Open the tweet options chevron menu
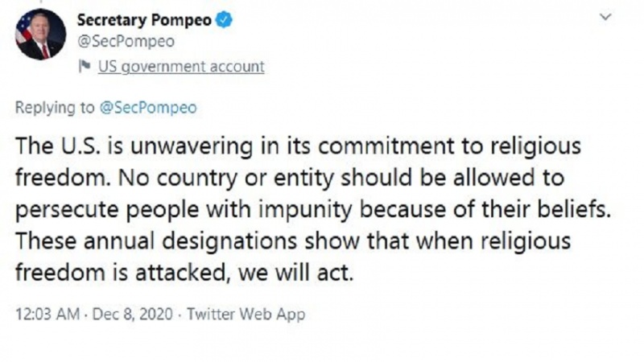This screenshot has width=644, height=362. tap(605, 17)
